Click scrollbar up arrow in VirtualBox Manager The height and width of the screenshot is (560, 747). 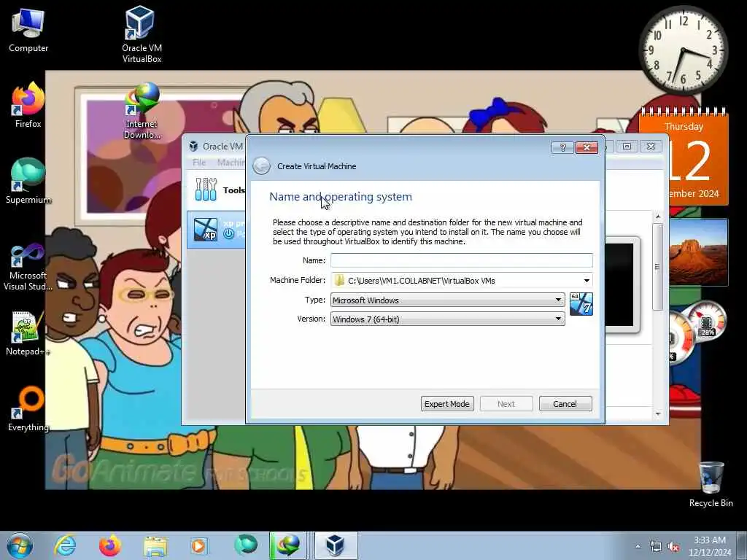click(x=658, y=216)
